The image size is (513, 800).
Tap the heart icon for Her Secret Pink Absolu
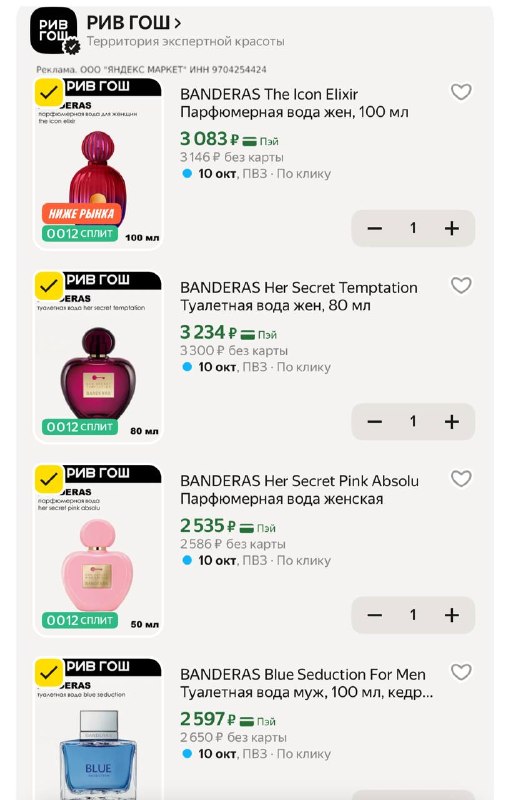pyautogui.click(x=461, y=479)
